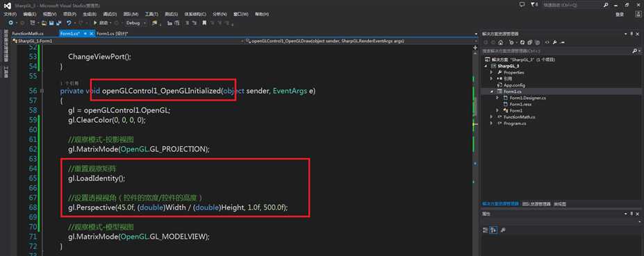Expand the Form1.Designer.cs node
This screenshot has width=644, height=256.
(x=498, y=98)
